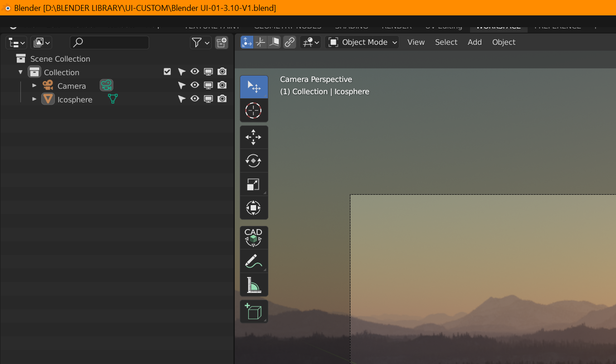Click the green mesh data icon beside Icosphere

113,99
